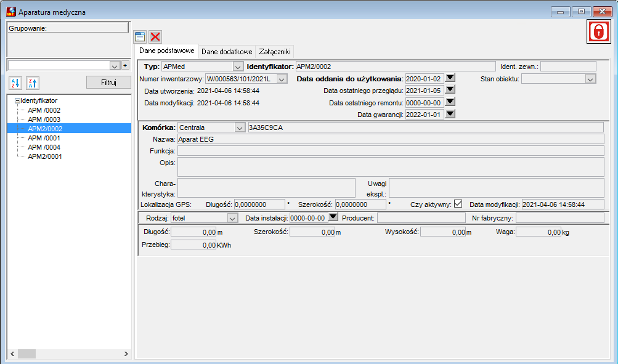Click the red padlock lock icon
Screen dimensions: 618x364
(599, 31)
